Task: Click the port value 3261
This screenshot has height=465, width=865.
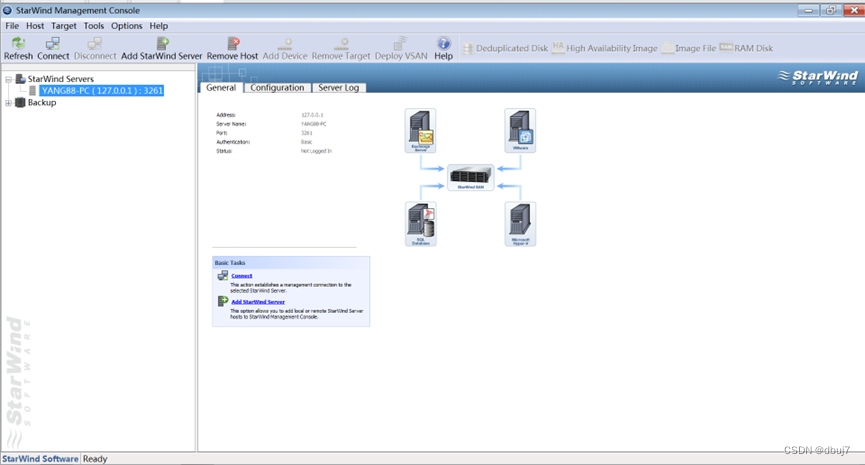Action: [307, 133]
